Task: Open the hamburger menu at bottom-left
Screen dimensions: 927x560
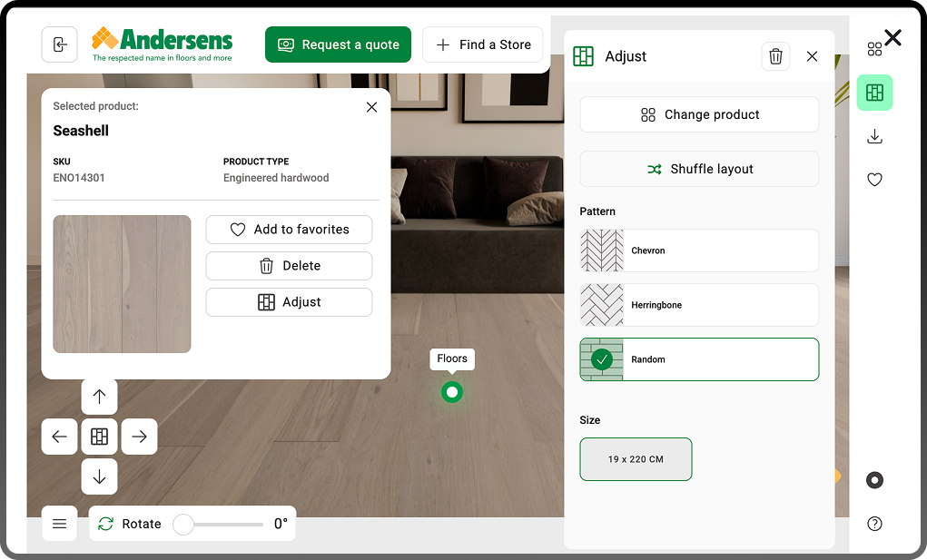Action: [x=59, y=524]
